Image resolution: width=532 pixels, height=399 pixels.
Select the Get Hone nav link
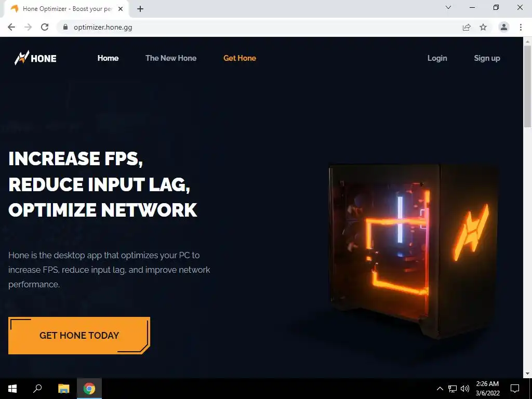pos(240,58)
